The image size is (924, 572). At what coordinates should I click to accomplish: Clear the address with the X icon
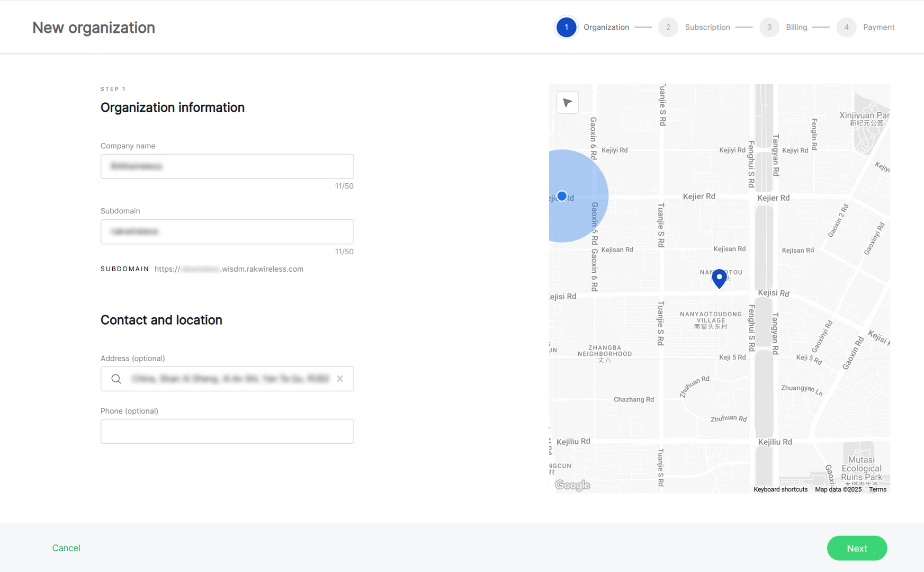coord(340,379)
